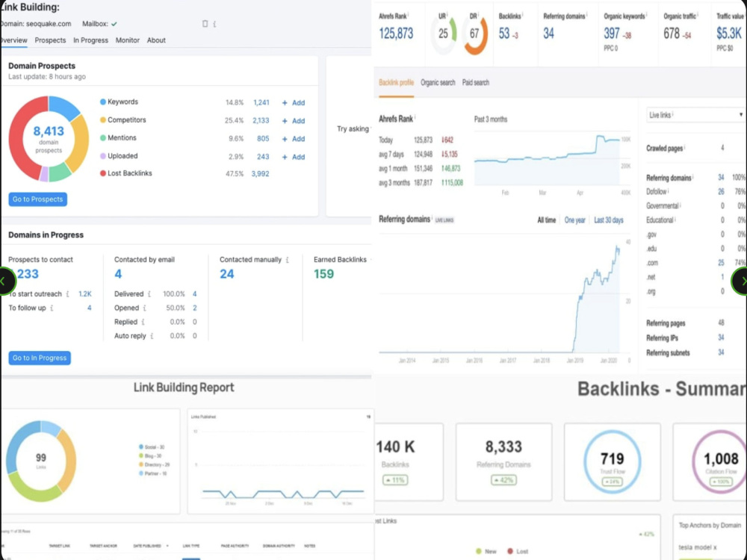Screen dimensions: 747x560
Task: Add prospects for Uploaded
Action: (294, 157)
